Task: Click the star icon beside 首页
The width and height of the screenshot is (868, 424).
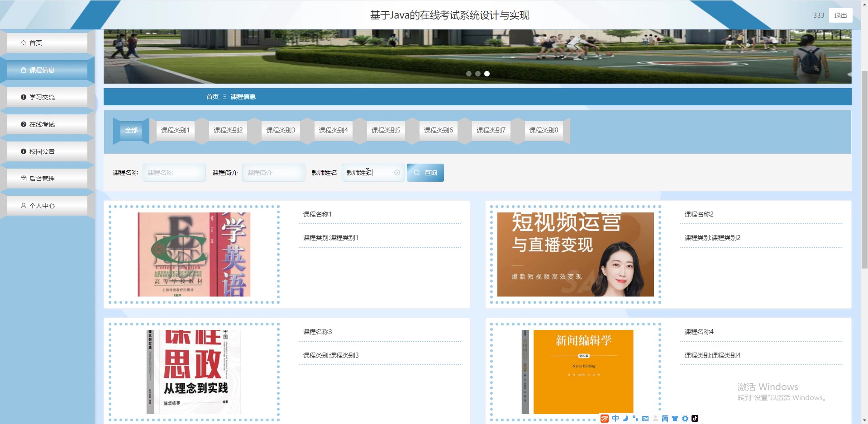Action: click(x=24, y=43)
